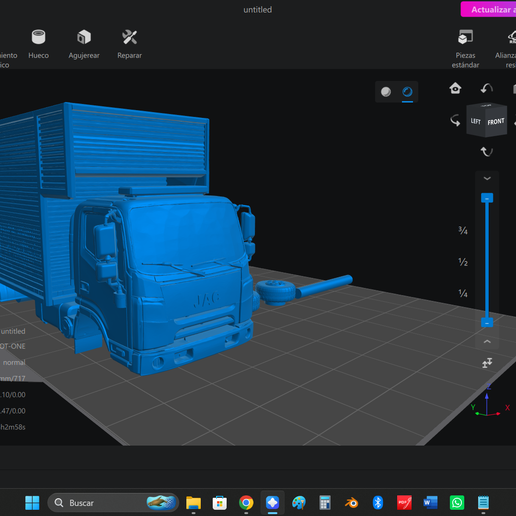The height and width of the screenshot is (516, 516).
Task: Select the Hueco hollow tool
Action: pos(38,44)
